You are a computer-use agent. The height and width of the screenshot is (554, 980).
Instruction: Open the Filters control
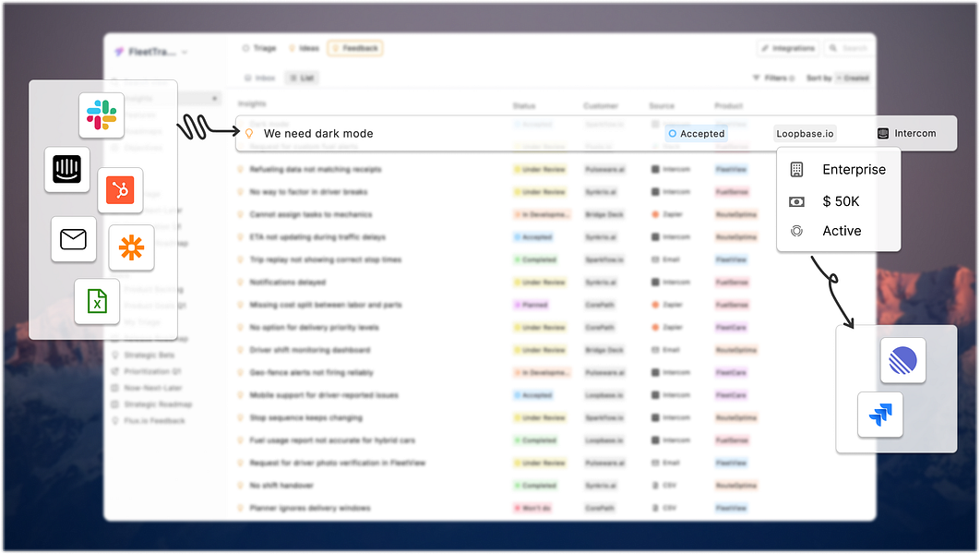point(773,78)
